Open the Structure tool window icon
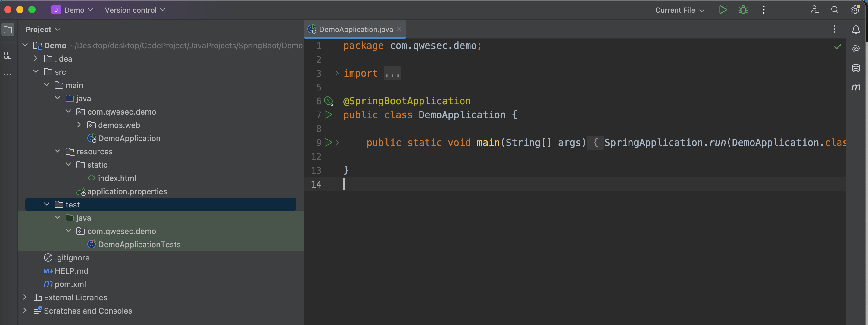Screen dimensions: 868x325 8,56
